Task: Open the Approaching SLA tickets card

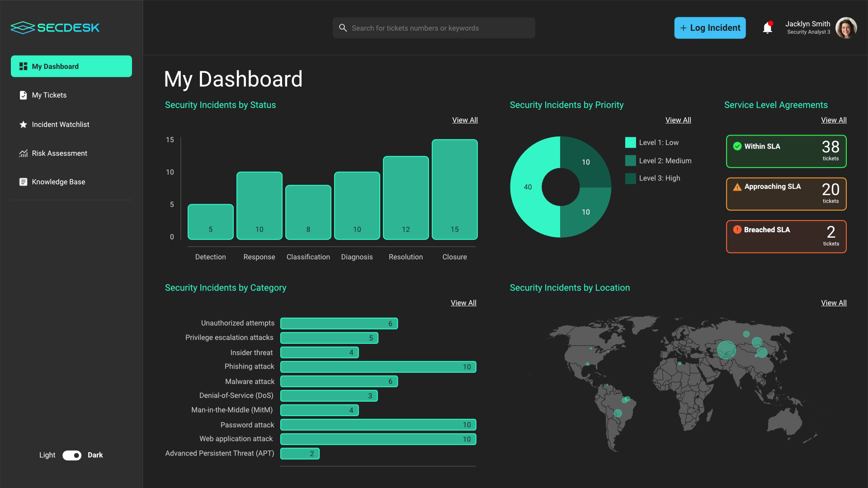Action: (786, 194)
